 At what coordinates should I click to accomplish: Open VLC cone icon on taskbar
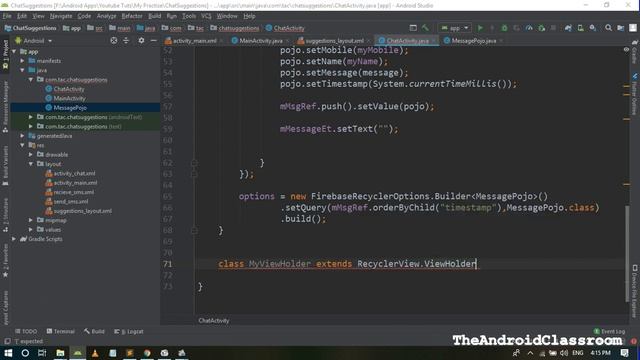coord(95,353)
